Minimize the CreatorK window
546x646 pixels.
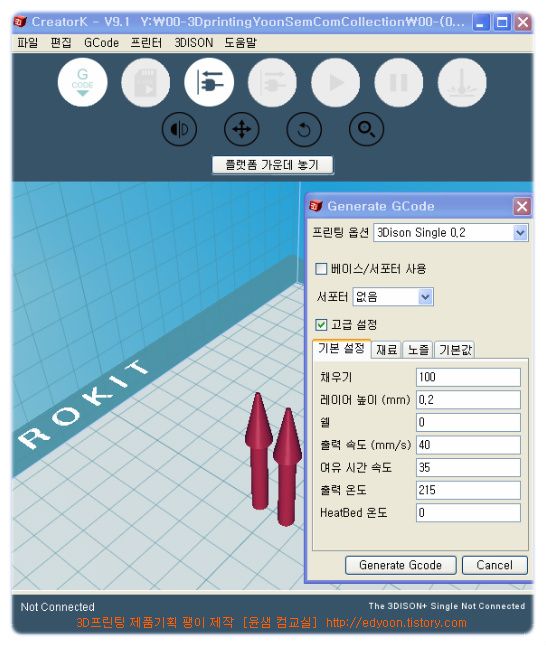[480, 22]
